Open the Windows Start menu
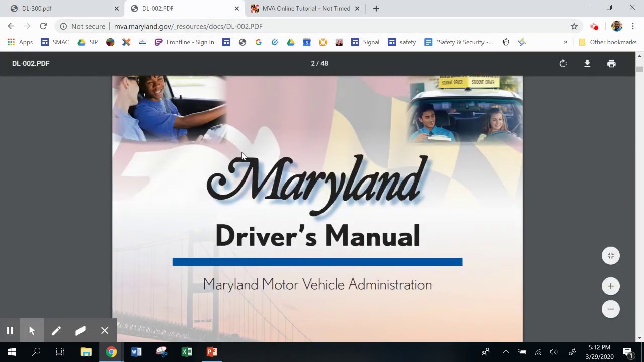This screenshot has width=644, height=362. (12, 352)
